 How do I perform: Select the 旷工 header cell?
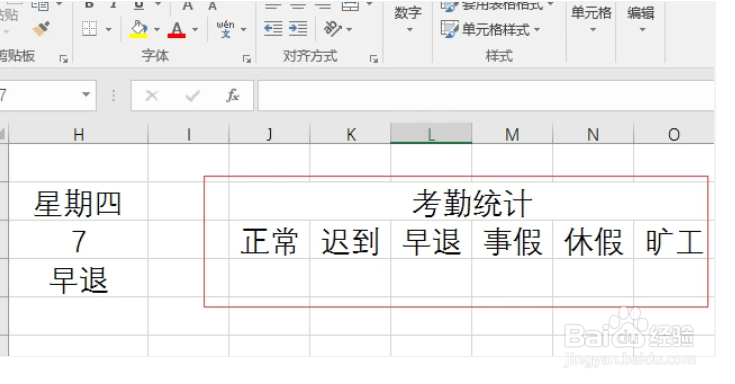[674, 240]
